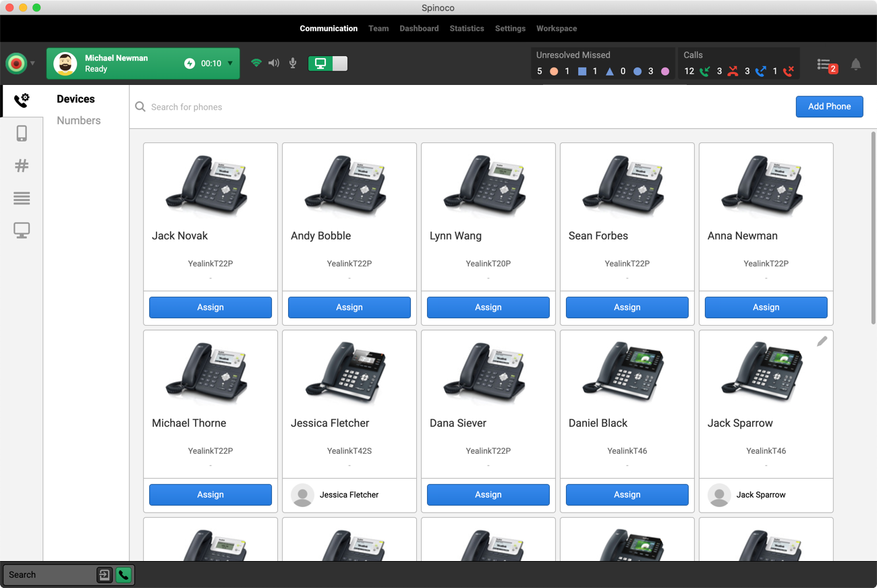Viewport: 877px width, 588px height.
Task: Assign the Jack Novak phone
Action: coord(210,307)
